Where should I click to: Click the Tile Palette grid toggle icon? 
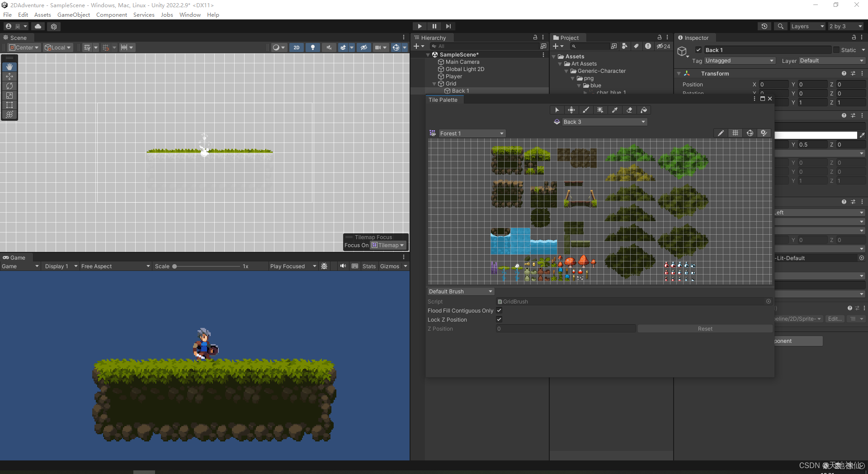735,133
